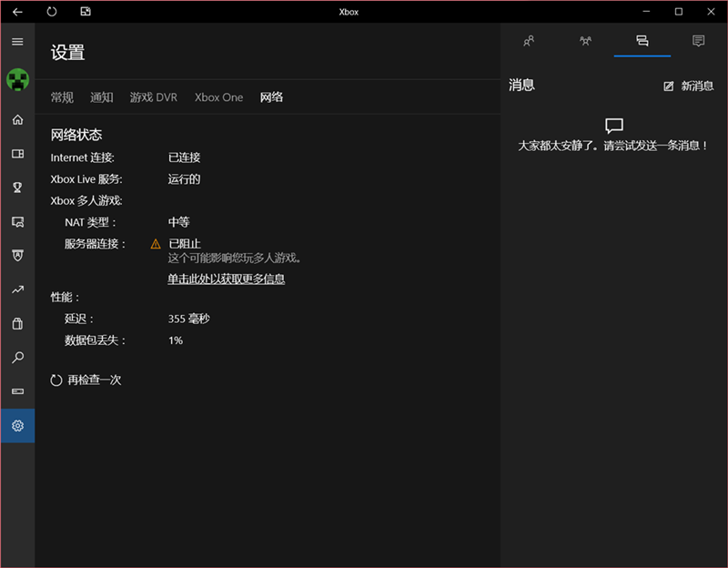Viewport: 728px width, 568px height.
Task: Click 单击此处以获取更多信息 link
Action: click(225, 278)
